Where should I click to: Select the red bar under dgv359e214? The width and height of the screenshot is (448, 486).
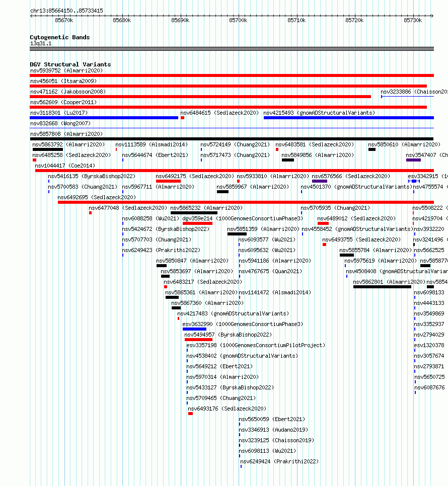(197, 223)
